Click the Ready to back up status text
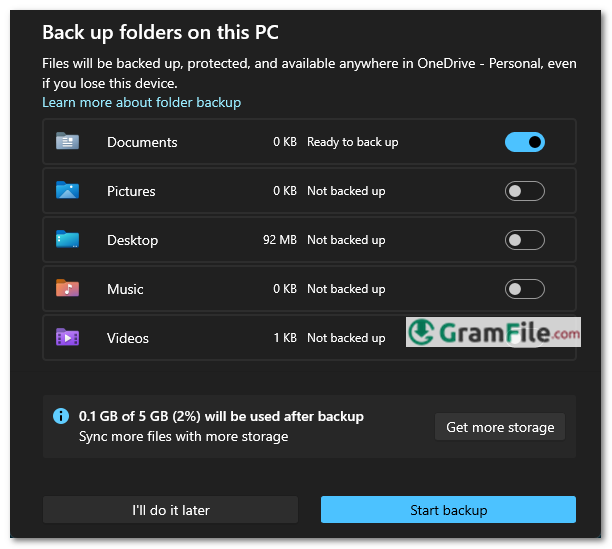The image size is (612, 549). click(352, 142)
